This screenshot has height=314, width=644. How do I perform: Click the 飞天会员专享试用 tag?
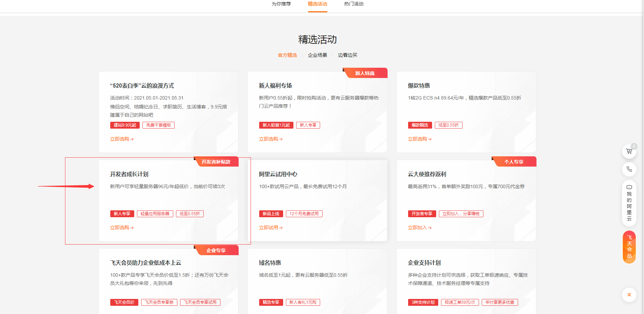pos(200,302)
